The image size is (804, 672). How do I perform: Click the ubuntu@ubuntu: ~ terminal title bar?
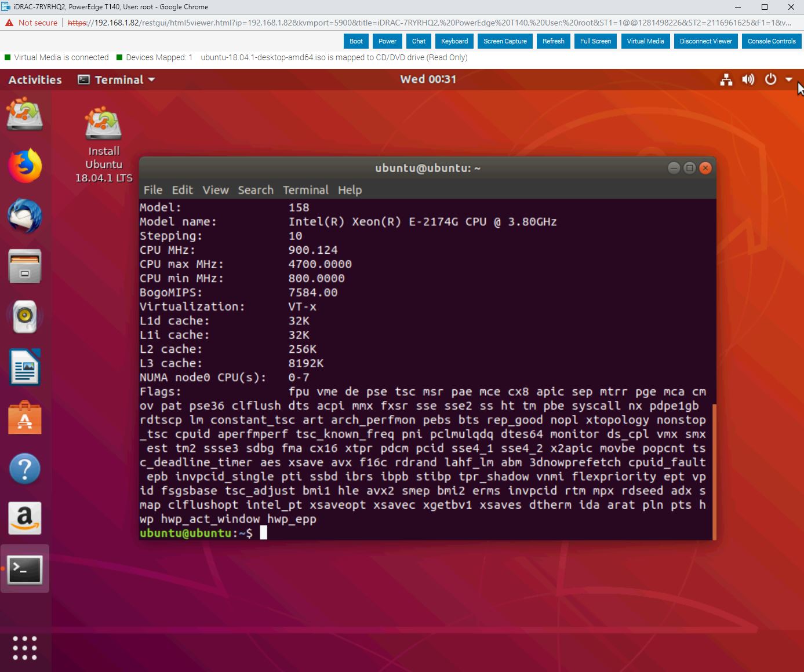[427, 168]
